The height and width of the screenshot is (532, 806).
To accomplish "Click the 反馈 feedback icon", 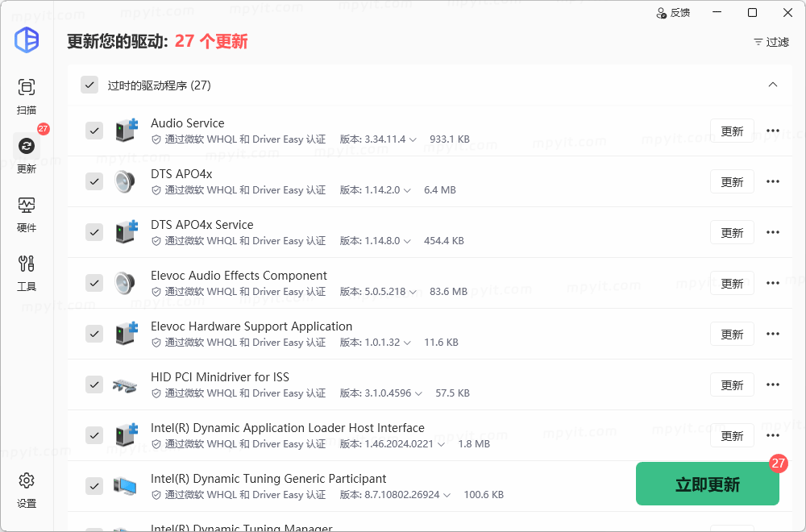I will [662, 14].
